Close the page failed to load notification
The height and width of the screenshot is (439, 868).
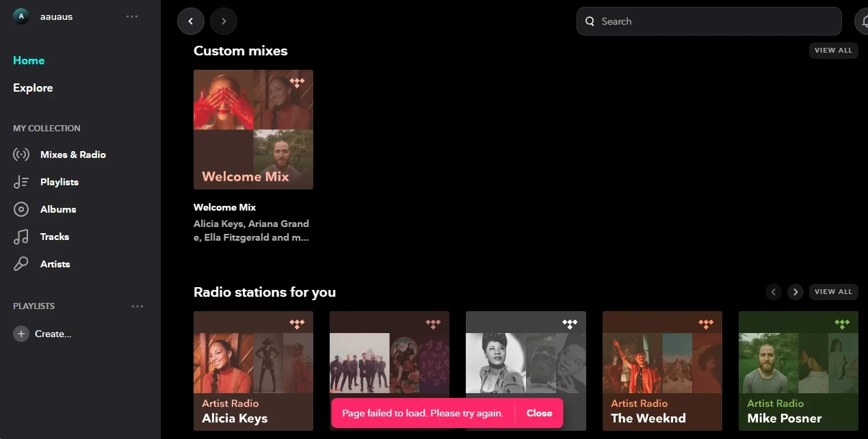click(539, 413)
